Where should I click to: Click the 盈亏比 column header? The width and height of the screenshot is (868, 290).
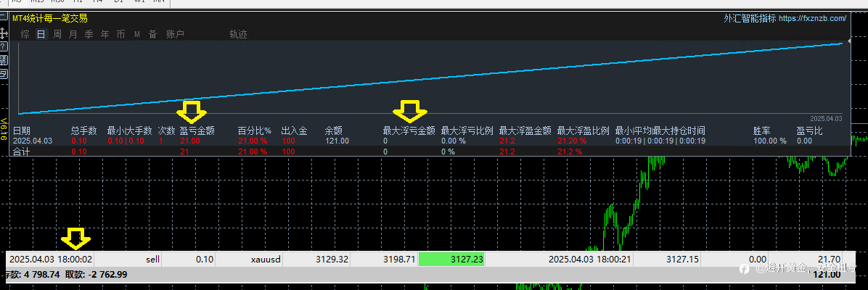click(x=809, y=131)
